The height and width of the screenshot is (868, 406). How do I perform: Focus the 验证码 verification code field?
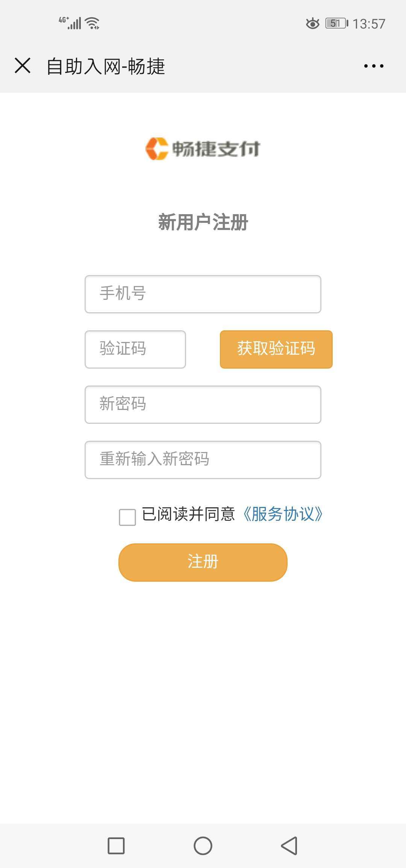pos(135,349)
